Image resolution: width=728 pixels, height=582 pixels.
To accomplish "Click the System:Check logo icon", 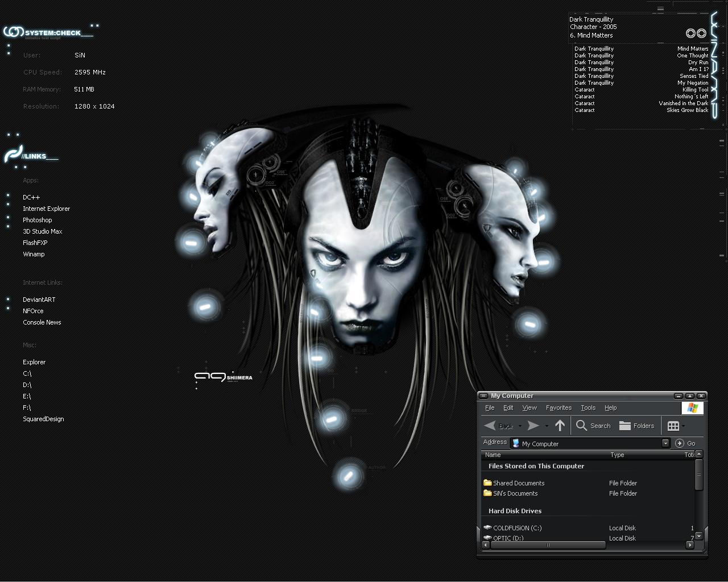I will pos(13,32).
